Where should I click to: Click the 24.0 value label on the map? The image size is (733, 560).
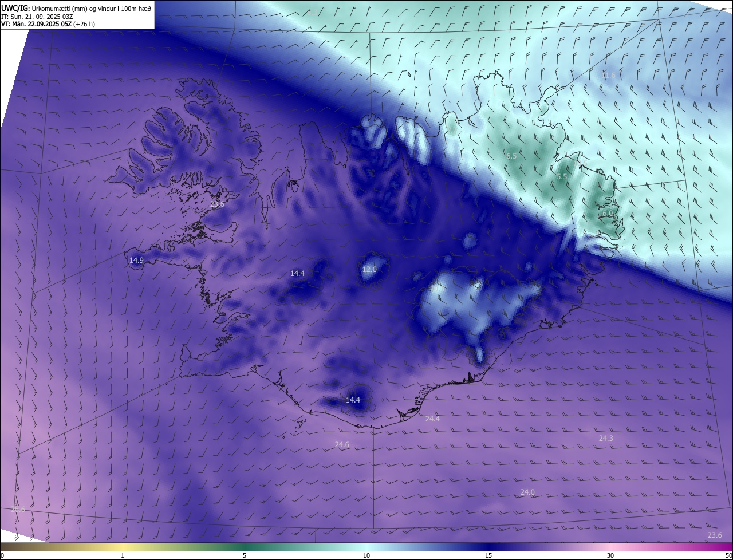(527, 492)
